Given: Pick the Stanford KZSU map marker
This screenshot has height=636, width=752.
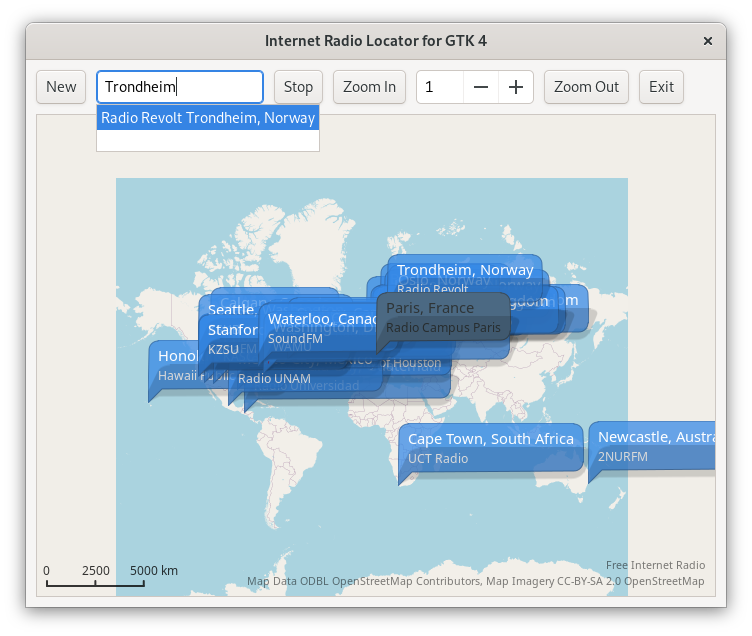Looking at the screenshot, I should 230,340.
